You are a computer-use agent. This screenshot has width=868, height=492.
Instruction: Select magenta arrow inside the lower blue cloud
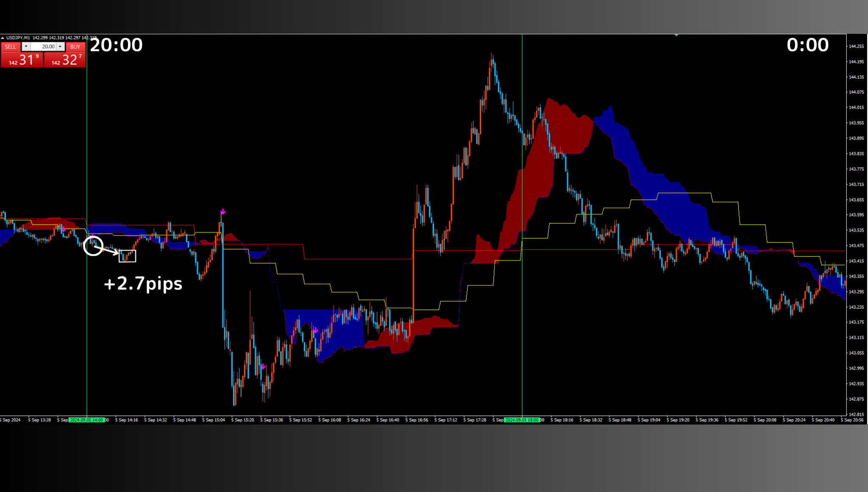315,330
